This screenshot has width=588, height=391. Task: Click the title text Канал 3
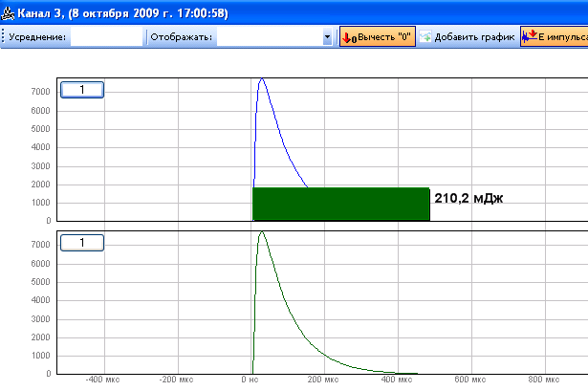41,13
